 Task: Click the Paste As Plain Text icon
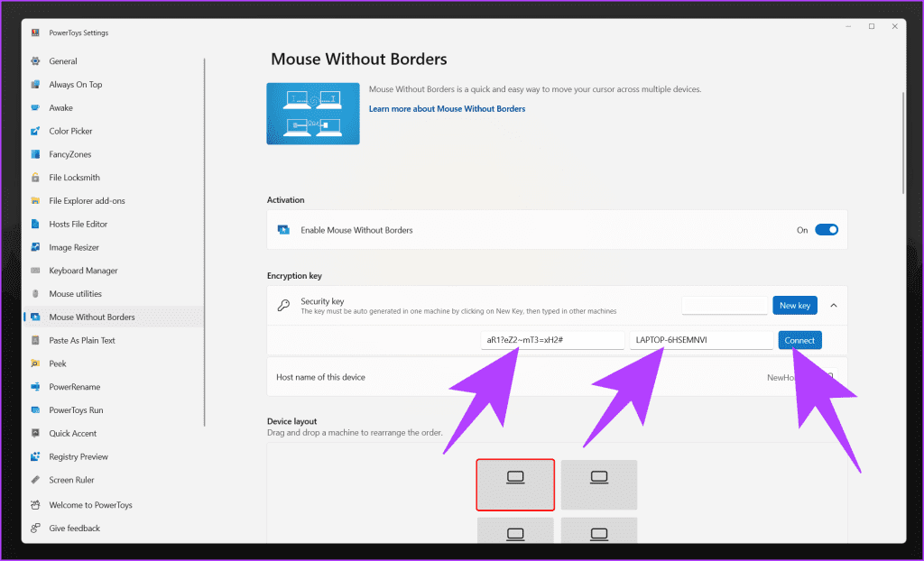click(x=35, y=341)
